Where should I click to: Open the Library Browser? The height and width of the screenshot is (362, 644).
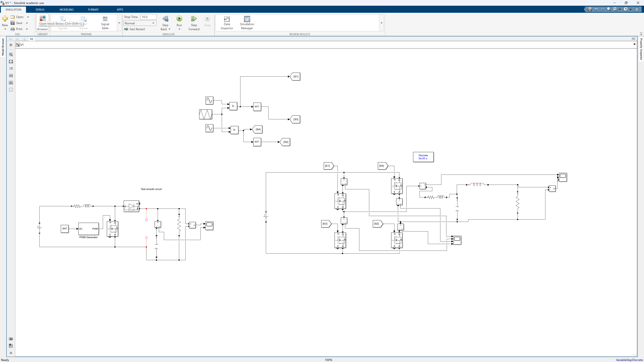point(42,23)
